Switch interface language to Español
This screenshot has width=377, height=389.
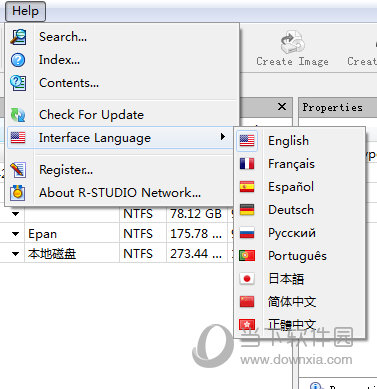point(300,187)
